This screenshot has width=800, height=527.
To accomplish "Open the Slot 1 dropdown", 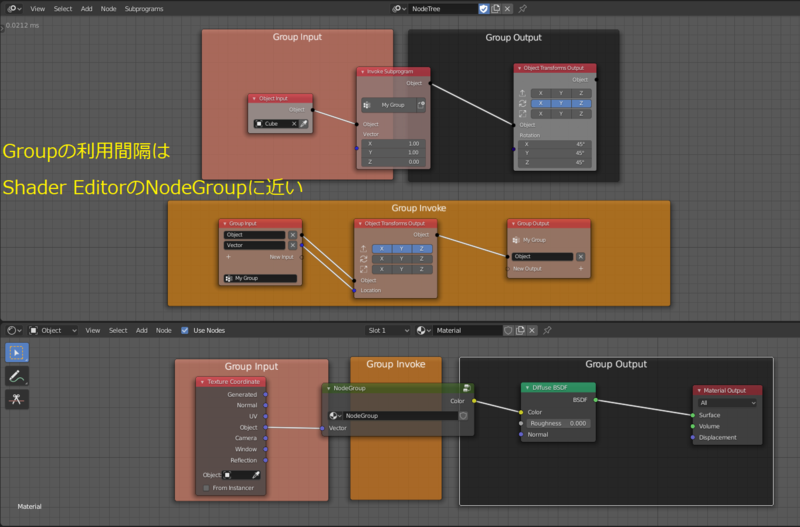I will [388, 331].
